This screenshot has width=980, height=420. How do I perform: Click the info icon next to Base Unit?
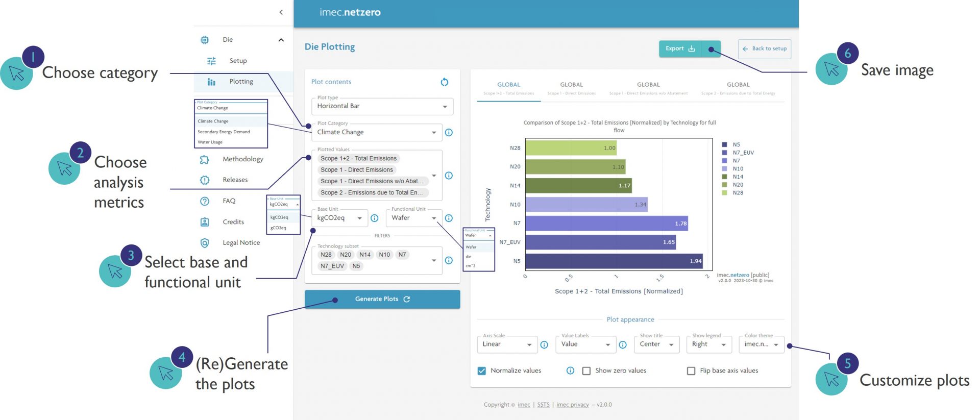point(374,218)
